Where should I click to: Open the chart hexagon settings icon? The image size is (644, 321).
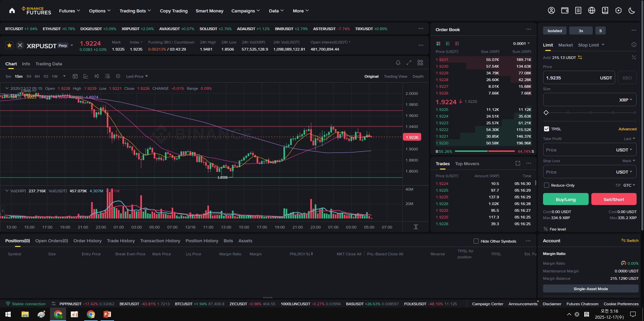(118, 76)
